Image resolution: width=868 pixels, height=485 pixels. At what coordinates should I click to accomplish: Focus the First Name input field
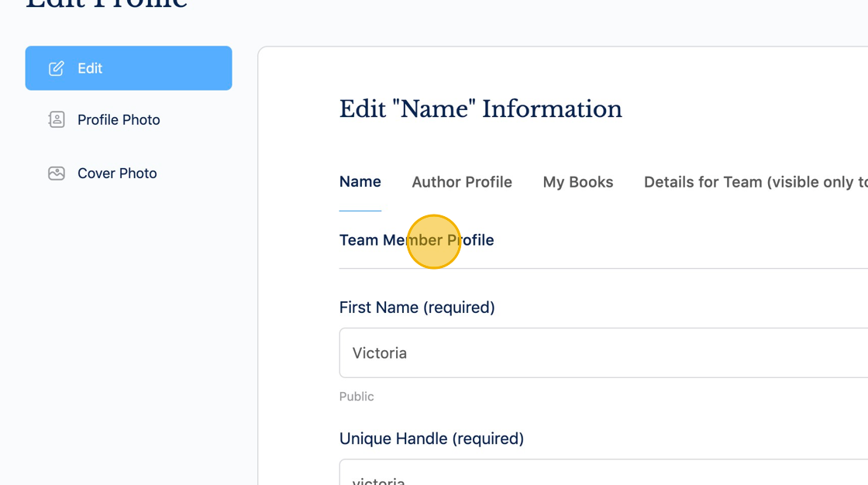[604, 353]
